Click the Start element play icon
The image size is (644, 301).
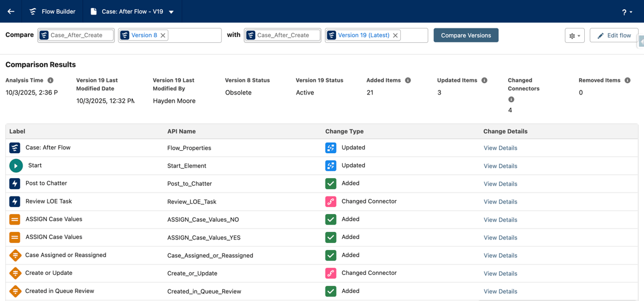click(x=16, y=166)
